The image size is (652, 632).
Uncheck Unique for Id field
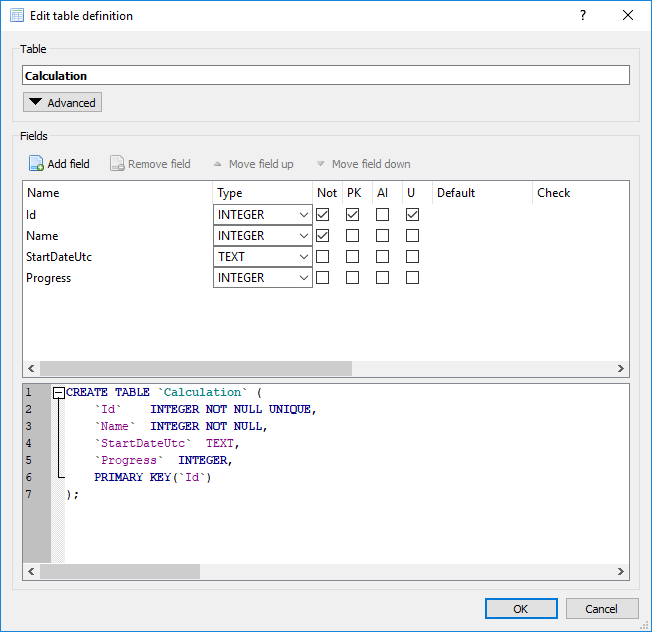coord(412,215)
